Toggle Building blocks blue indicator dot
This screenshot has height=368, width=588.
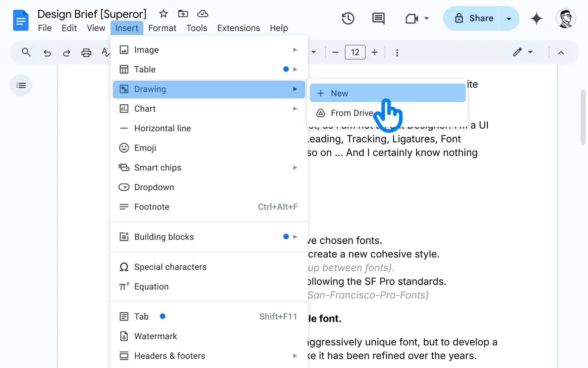(286, 237)
